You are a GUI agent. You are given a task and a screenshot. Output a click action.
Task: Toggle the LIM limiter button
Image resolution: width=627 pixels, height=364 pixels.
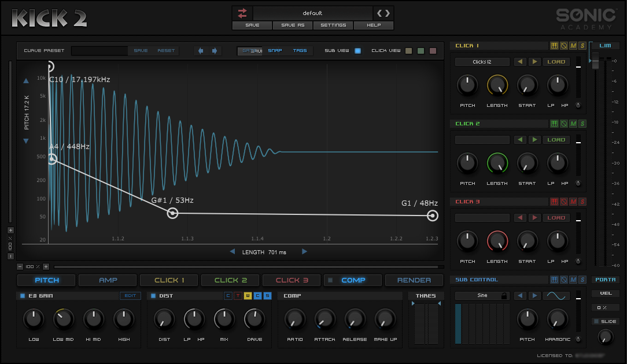pyautogui.click(x=605, y=46)
